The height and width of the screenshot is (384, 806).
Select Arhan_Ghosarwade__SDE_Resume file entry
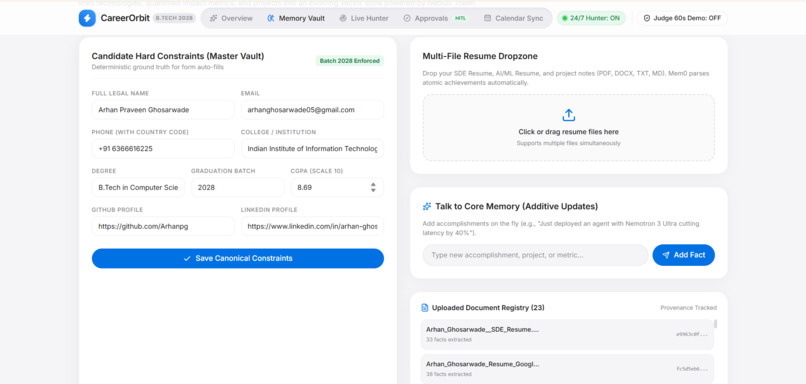point(567,334)
